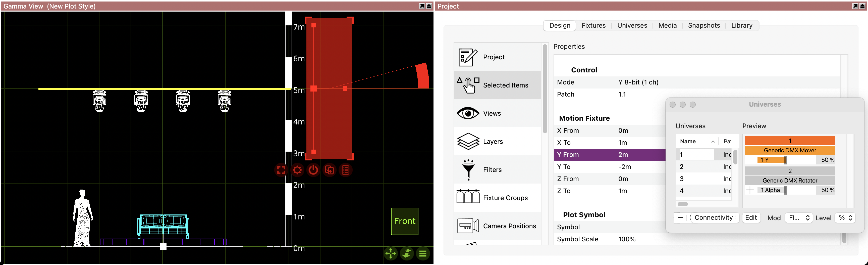Click the green view rotate arrow icon
This screenshot has height=265, width=868.
(x=407, y=253)
